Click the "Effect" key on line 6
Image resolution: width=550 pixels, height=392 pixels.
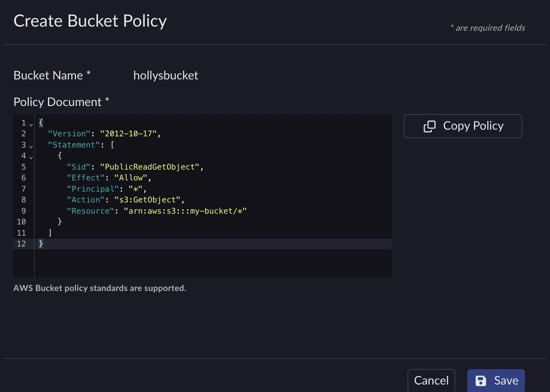coord(86,178)
